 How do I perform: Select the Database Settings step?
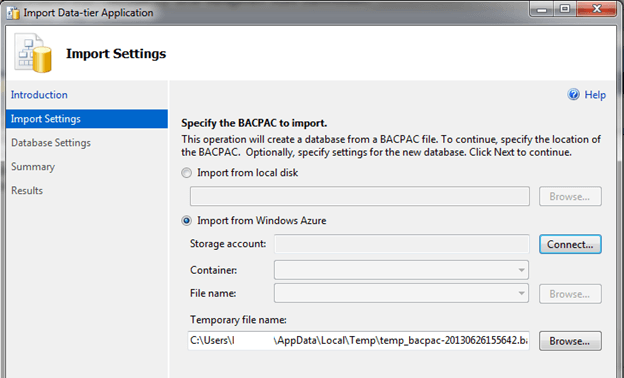click(x=51, y=142)
